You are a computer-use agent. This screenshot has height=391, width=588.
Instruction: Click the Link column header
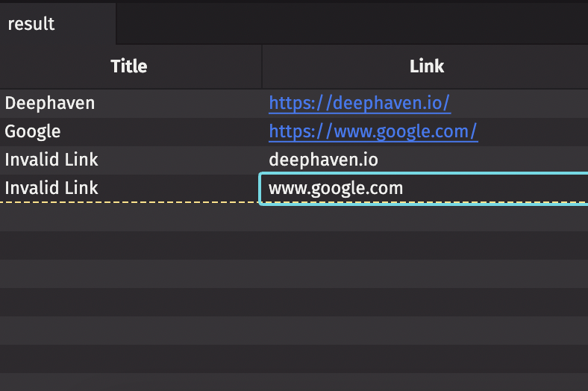pyautogui.click(x=426, y=66)
